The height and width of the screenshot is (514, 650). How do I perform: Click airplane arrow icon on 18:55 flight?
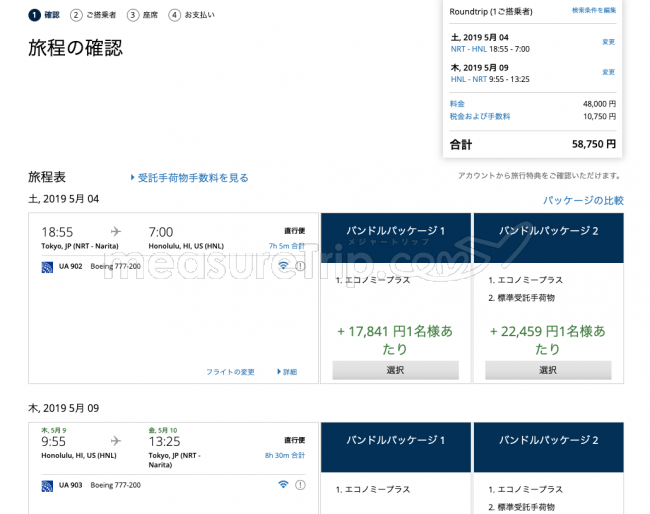click(x=116, y=231)
